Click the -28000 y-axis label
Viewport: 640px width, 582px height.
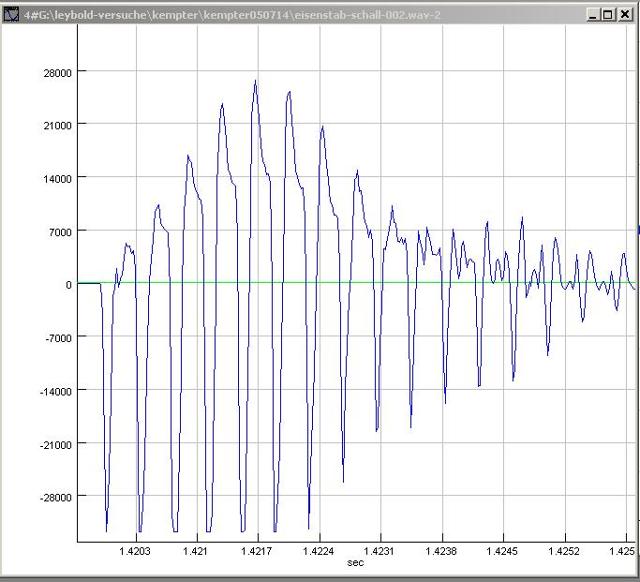click(56, 498)
